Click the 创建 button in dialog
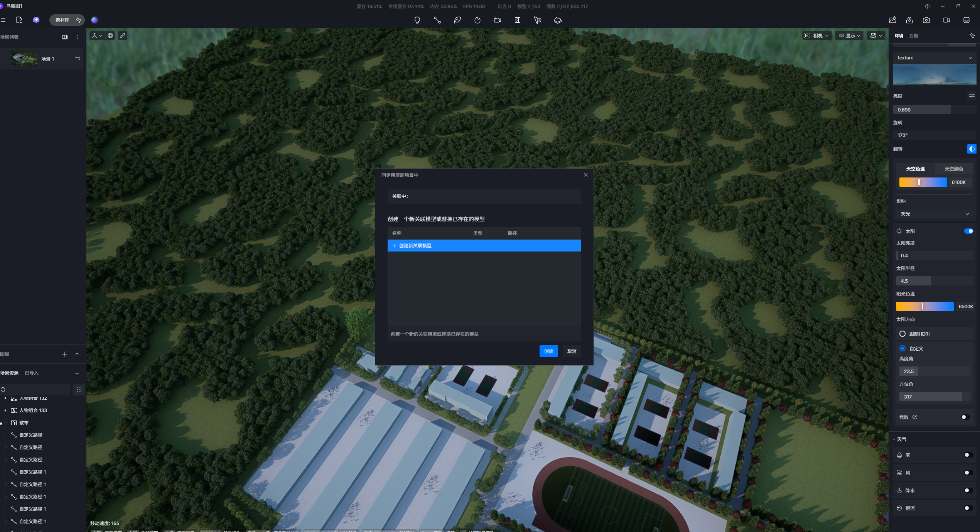The image size is (980, 532). pos(548,351)
